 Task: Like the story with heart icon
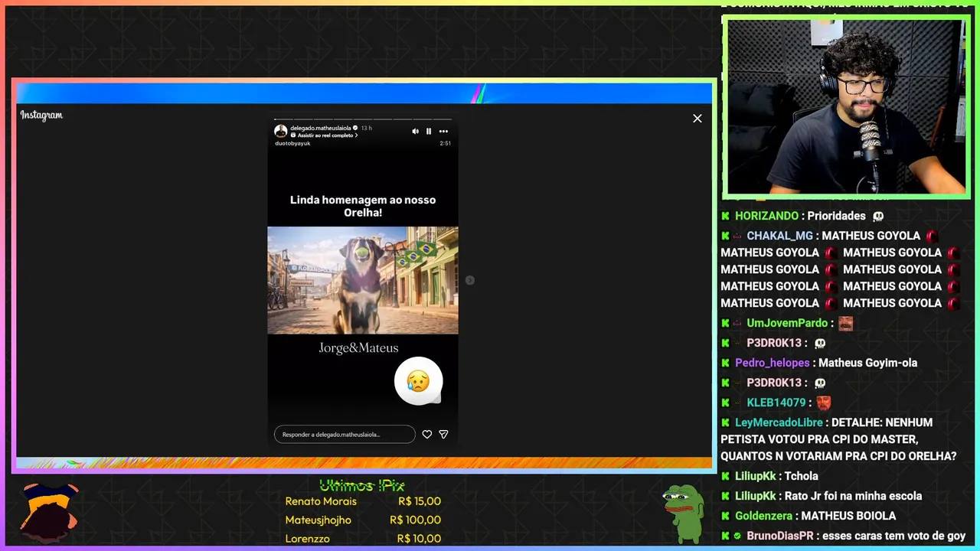[x=427, y=434]
